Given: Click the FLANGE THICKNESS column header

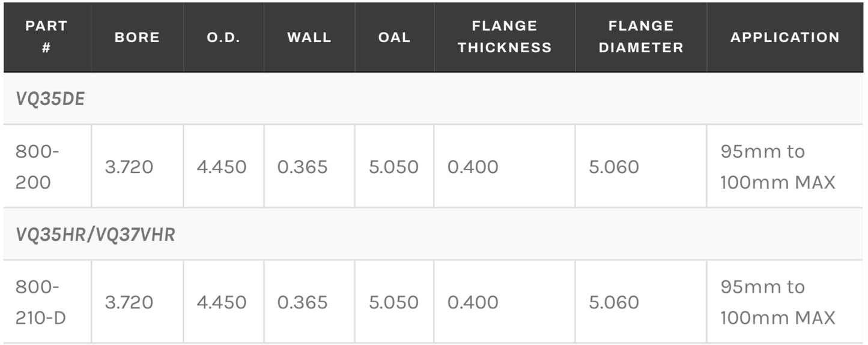Looking at the screenshot, I should tap(504, 37).
